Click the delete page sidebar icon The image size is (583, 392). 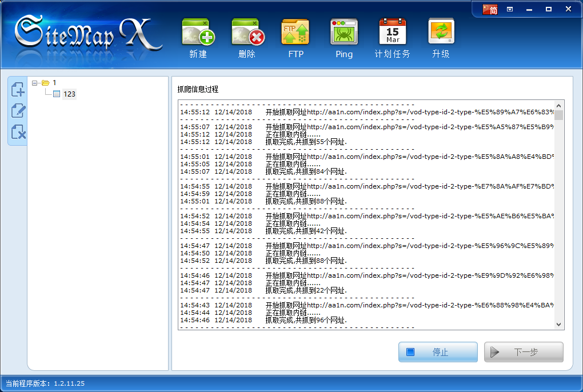point(18,132)
